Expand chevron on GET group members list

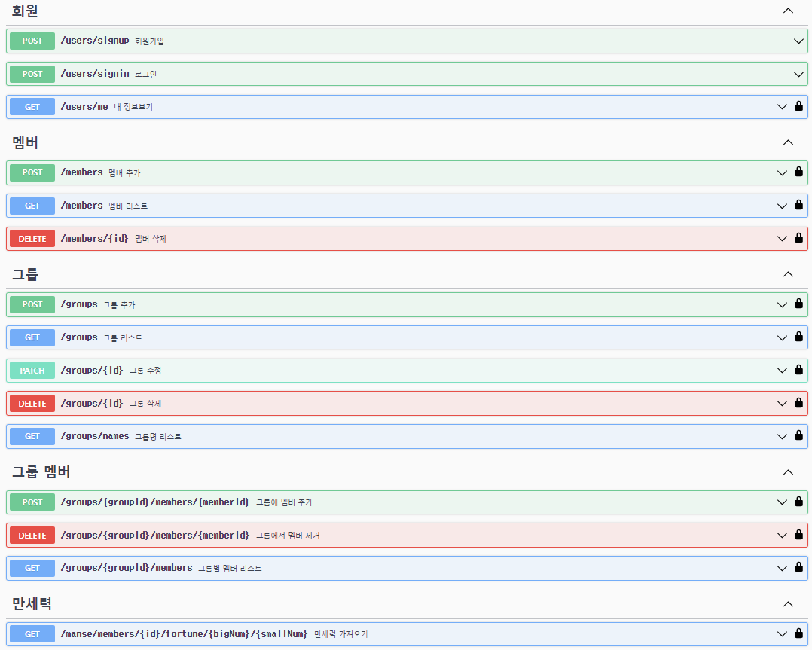coord(782,568)
